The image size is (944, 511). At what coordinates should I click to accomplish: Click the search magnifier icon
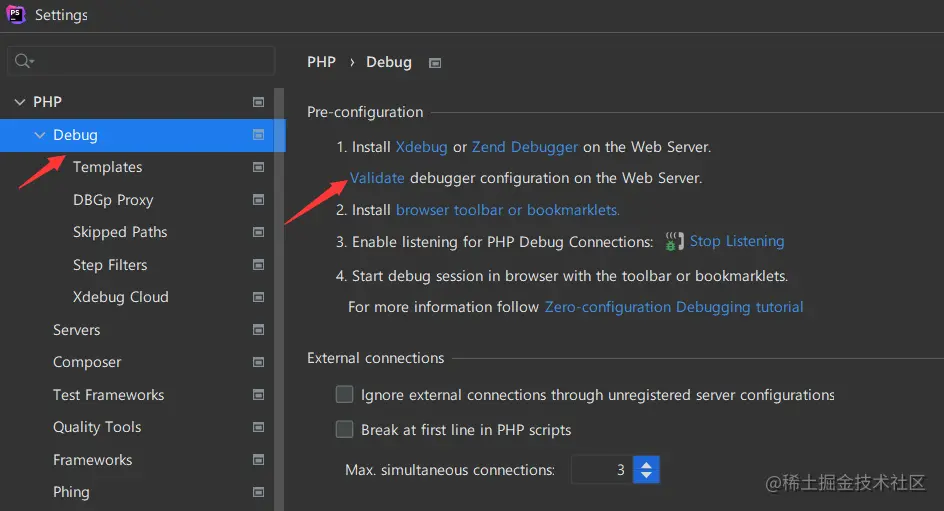coord(23,61)
